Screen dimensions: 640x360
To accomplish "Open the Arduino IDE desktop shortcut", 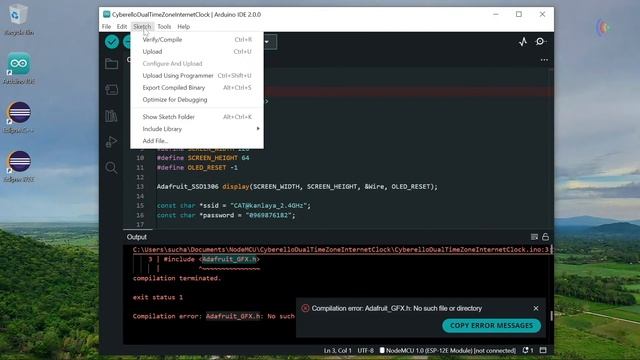I will point(19,69).
